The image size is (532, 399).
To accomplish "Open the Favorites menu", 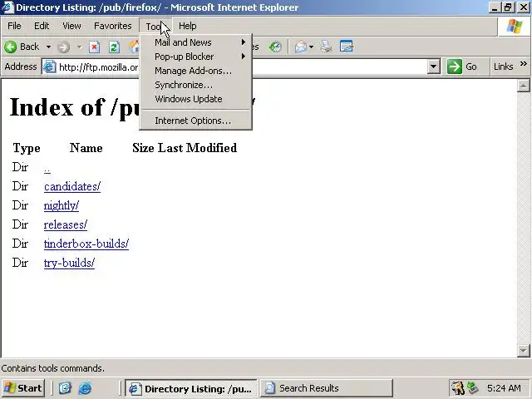I will pyautogui.click(x=113, y=26).
